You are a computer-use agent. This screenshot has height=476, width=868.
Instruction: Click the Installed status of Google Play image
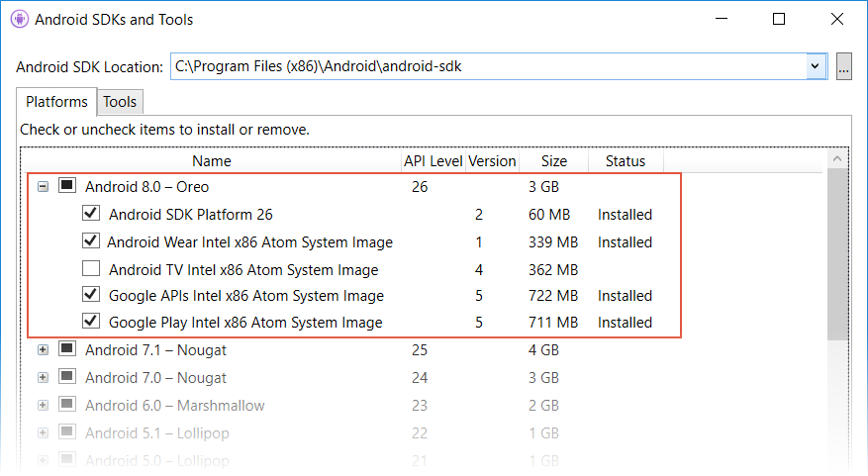click(x=625, y=323)
